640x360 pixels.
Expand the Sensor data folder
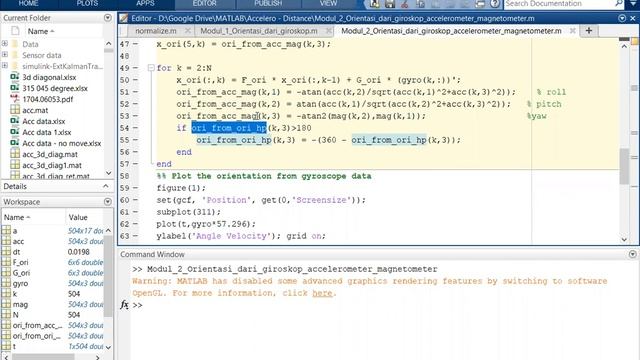pyautogui.click(x=4, y=54)
